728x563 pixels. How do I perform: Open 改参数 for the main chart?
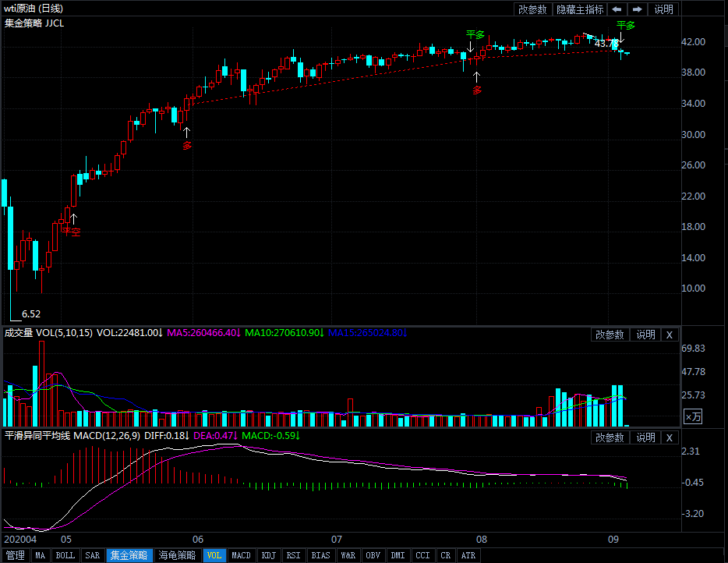(x=532, y=9)
